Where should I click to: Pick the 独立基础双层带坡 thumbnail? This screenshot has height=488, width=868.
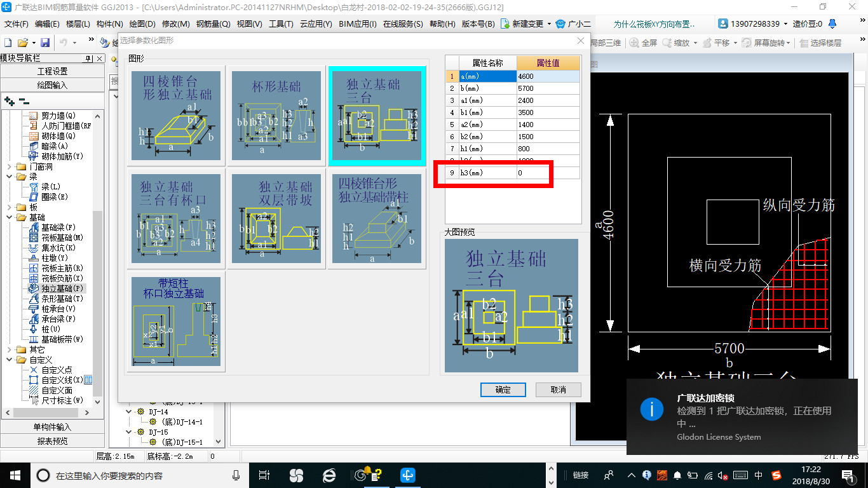276,219
